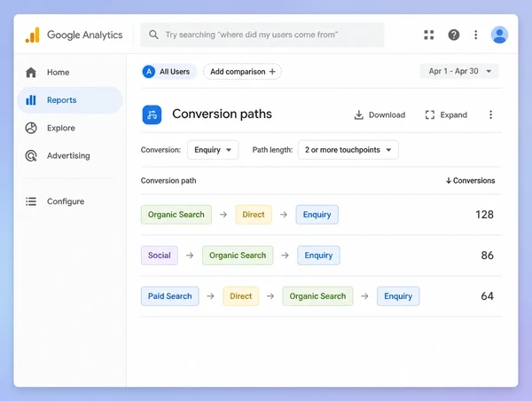The width and height of the screenshot is (532, 401).
Task: Open the Conversion paths card three-dot menu
Action: (x=490, y=114)
